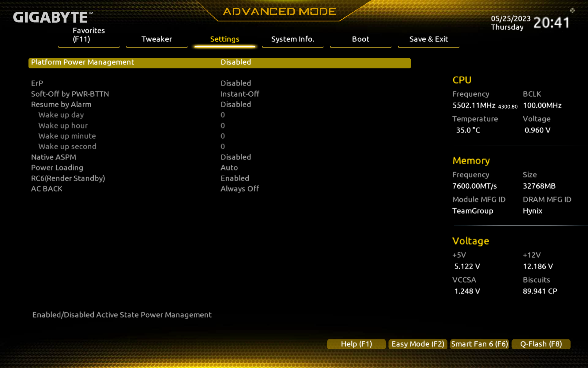Open Soft-Off by PWR-BTTN Instant-Off options
The width and height of the screenshot is (588, 368).
click(x=240, y=94)
